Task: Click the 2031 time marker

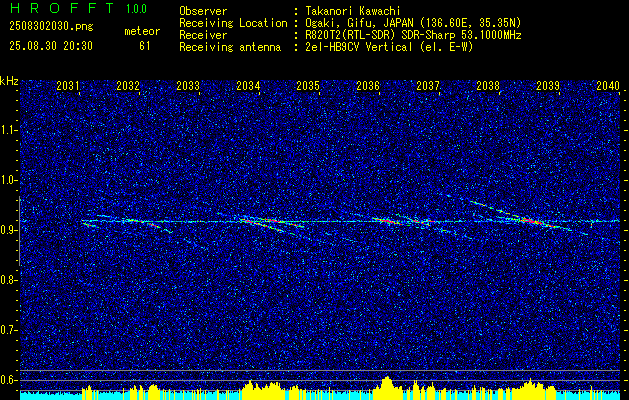Action: (x=68, y=85)
